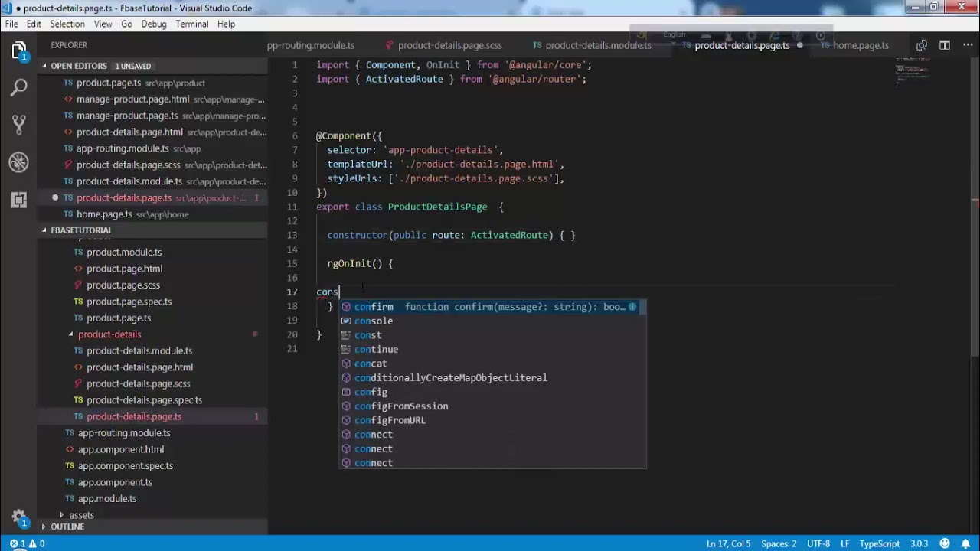Select conditionallyCreateMapObjectLiteral suggestion
Image resolution: width=980 pixels, height=551 pixels.
[x=493, y=377]
